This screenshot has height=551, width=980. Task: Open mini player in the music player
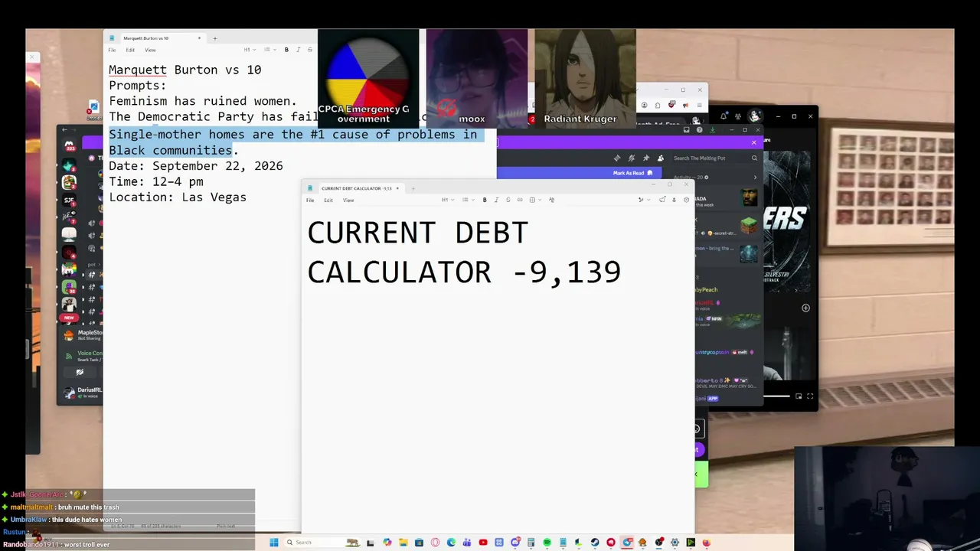tap(799, 396)
